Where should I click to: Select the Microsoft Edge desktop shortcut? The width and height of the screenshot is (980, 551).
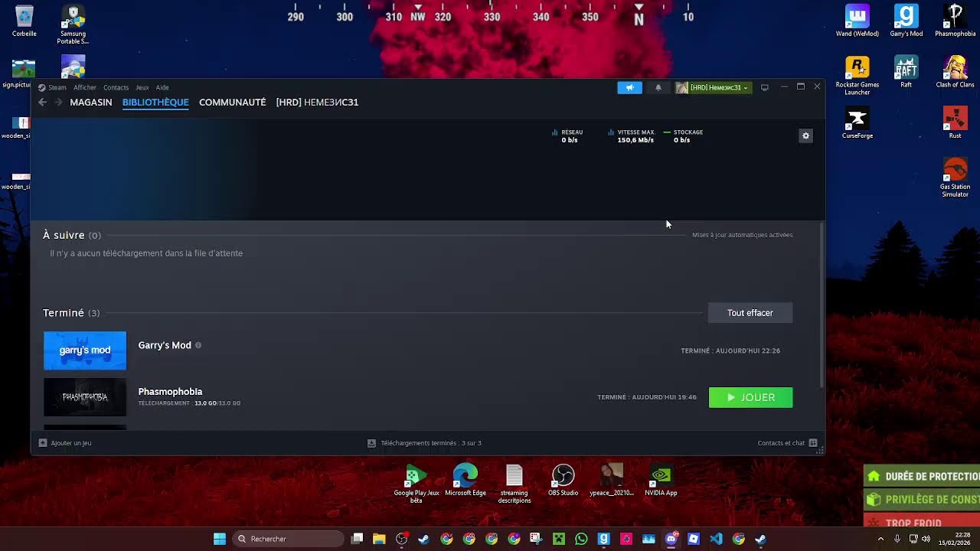pos(465,481)
